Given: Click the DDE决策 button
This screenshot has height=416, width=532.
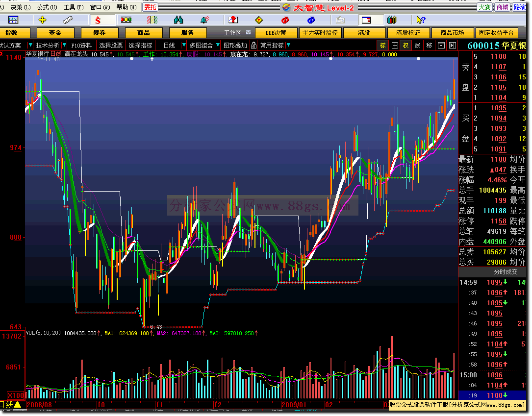Looking at the screenshot, I should point(276,33).
